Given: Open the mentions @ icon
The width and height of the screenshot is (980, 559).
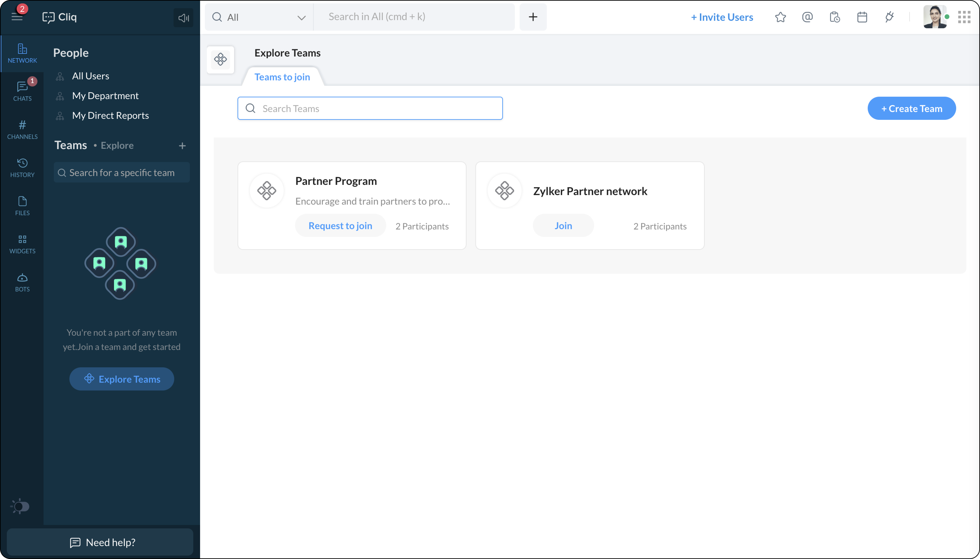Looking at the screenshot, I should tap(807, 17).
